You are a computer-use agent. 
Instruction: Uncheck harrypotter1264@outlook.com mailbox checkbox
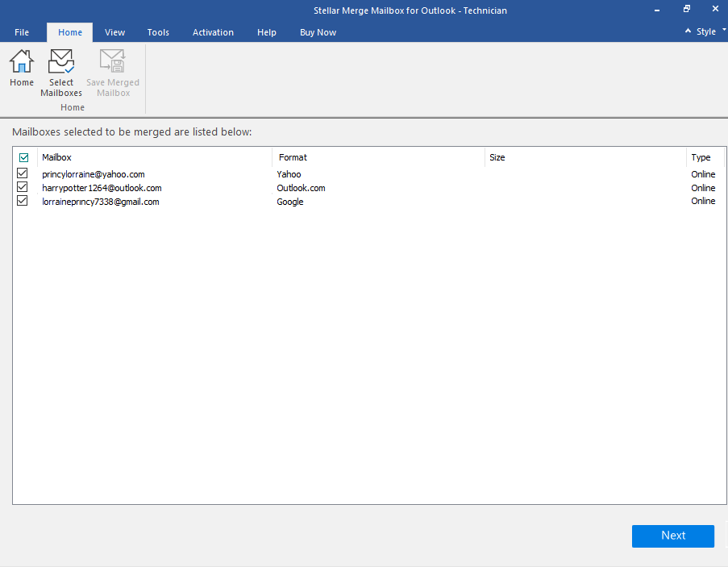22,186
